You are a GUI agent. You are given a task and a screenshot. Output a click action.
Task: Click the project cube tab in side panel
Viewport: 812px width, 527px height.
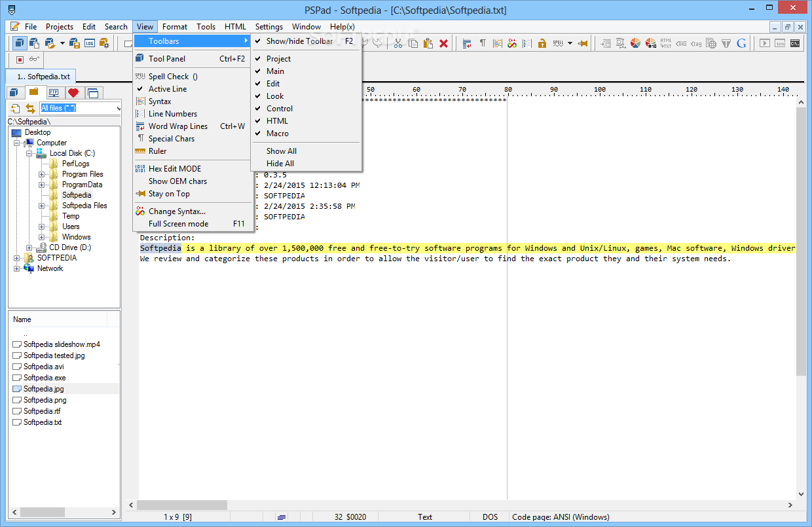14,92
